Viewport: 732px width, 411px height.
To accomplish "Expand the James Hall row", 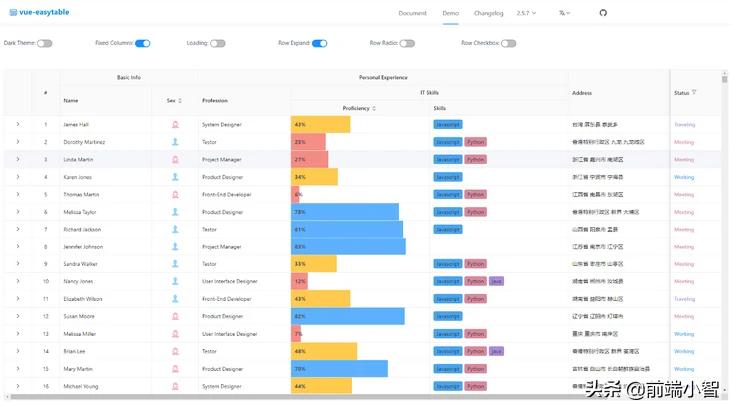I will coord(18,124).
